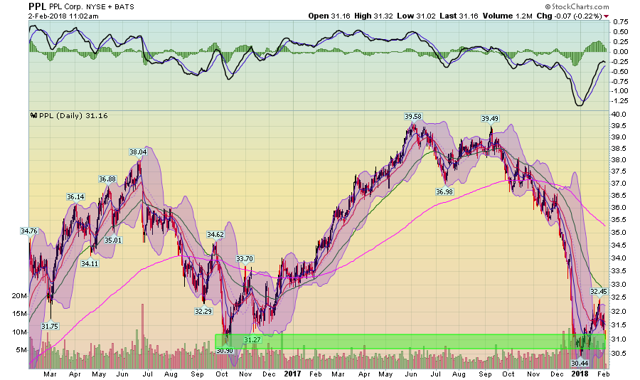640x380 pixels.
Task: Click the 40.0 price axis value
Action: pyautogui.click(x=619, y=115)
